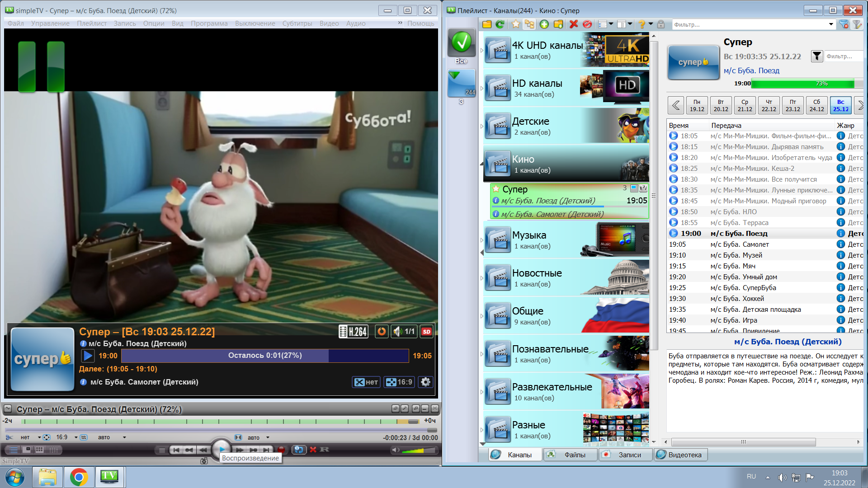
Task: Expand the 4K UHD каналы group
Action: [x=482, y=50]
